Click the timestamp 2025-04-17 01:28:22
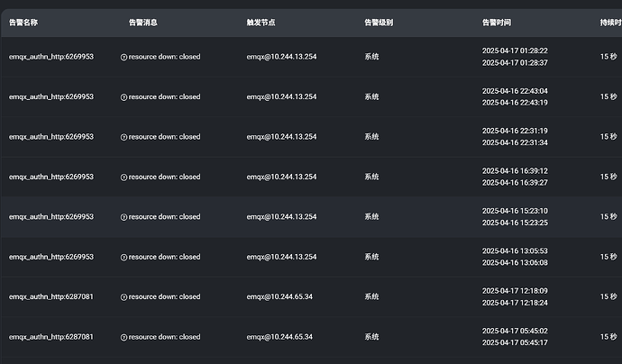 pos(515,50)
